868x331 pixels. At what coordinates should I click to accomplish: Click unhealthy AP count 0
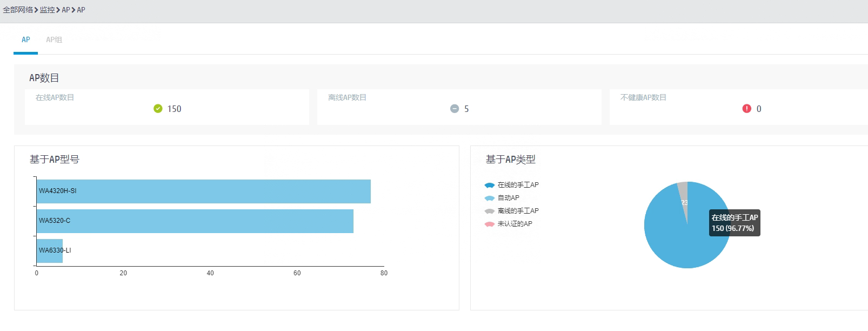pyautogui.click(x=759, y=109)
